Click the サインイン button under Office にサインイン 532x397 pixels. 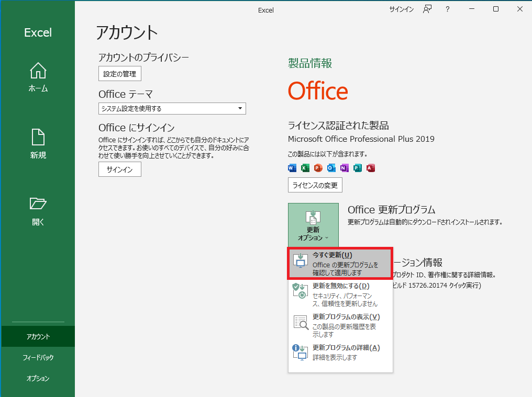120,169
